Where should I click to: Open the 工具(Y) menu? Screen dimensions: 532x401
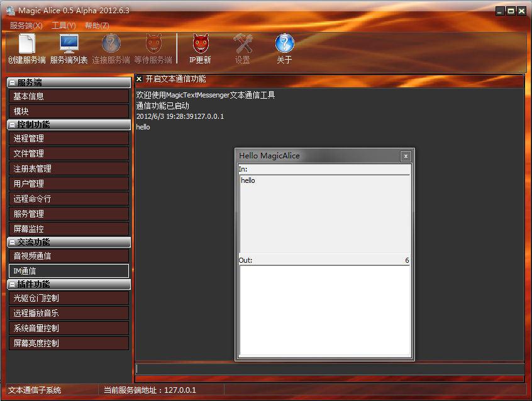[64, 26]
